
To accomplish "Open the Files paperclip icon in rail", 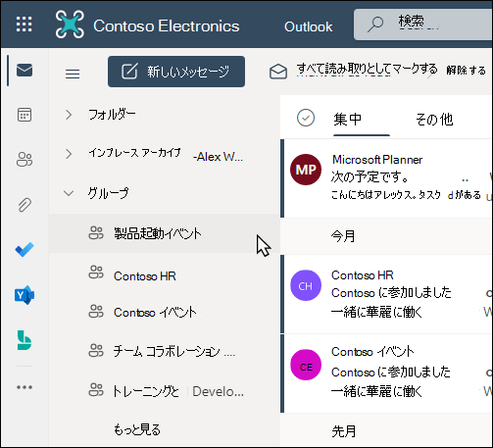I will [25, 205].
